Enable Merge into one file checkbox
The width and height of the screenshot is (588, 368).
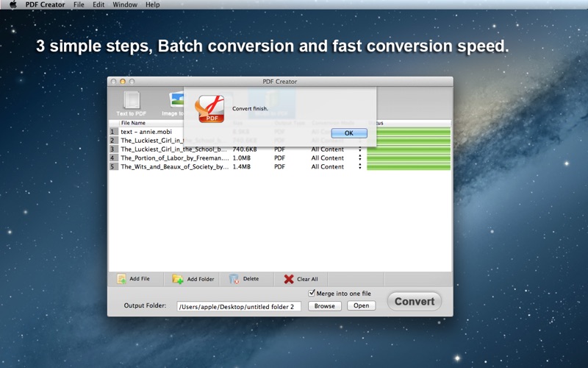pos(312,293)
